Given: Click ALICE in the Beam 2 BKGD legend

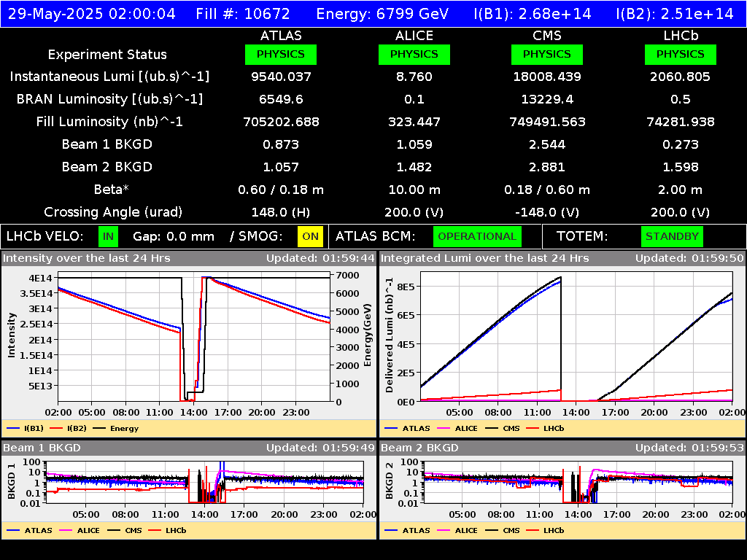Looking at the screenshot, I should [x=466, y=531].
